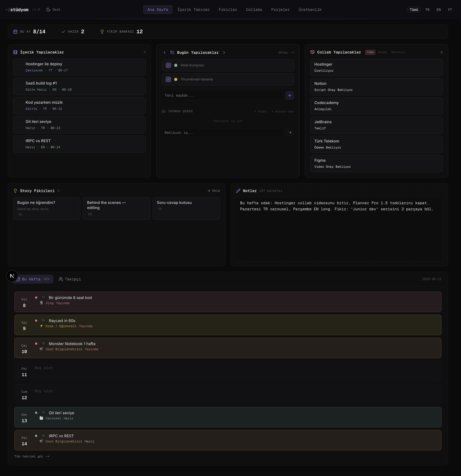Viewport: 461px width, 476px height.
Task: Open the Figma collab card
Action: click(x=376, y=163)
